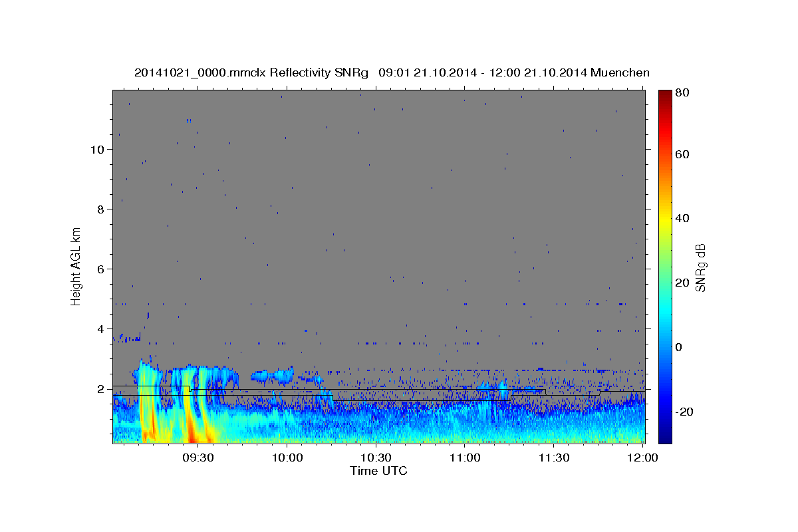Click the height axis label 2
Viewport: 798px width, 532px height.
pyautogui.click(x=99, y=389)
